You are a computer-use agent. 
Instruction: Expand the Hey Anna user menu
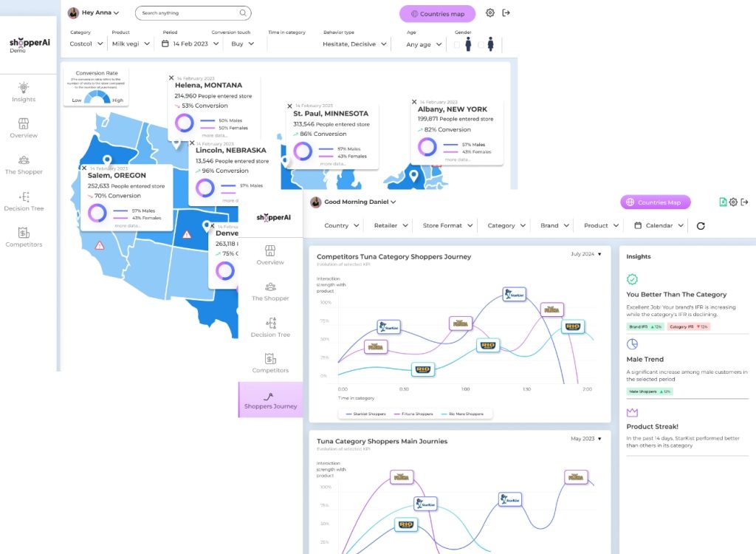tap(94, 13)
